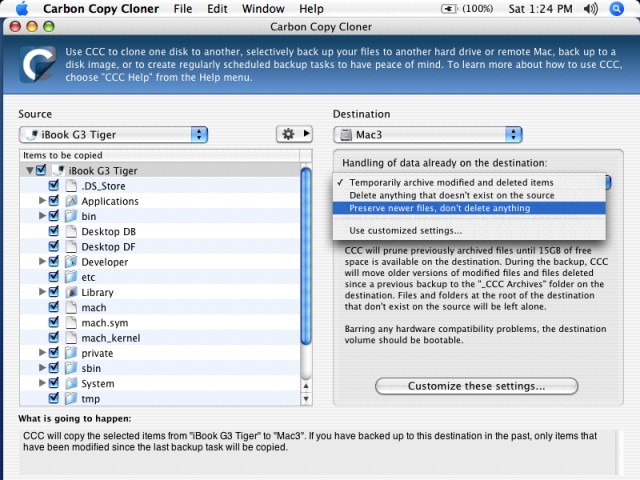Screen dimensions: 640x480
Task: Click the gear action menu icon
Action: [x=294, y=134]
